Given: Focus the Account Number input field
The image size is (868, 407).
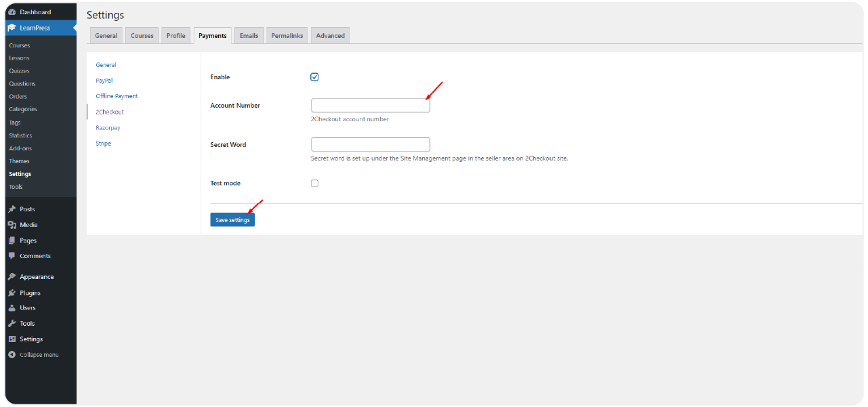Looking at the screenshot, I should [370, 106].
